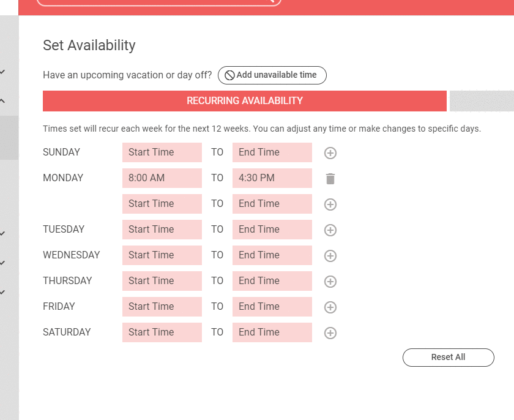Add a time slot for Saturday
Viewport: 514px width, 420px height.
coord(330,333)
